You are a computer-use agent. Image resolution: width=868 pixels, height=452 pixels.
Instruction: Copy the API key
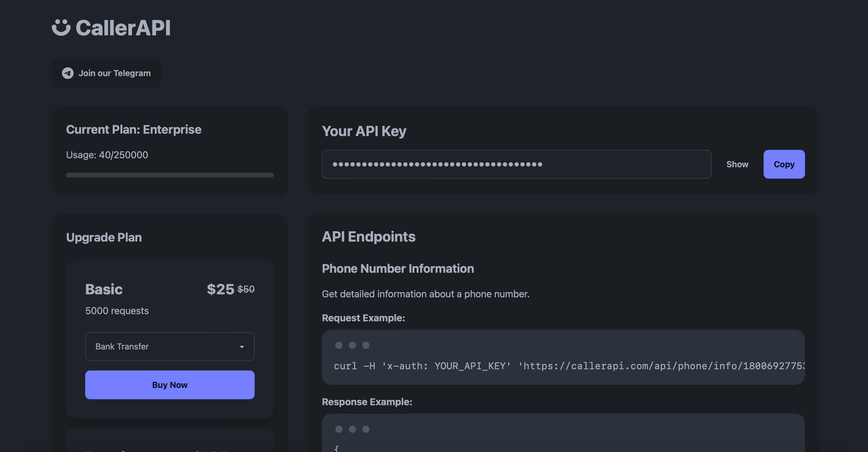(784, 164)
